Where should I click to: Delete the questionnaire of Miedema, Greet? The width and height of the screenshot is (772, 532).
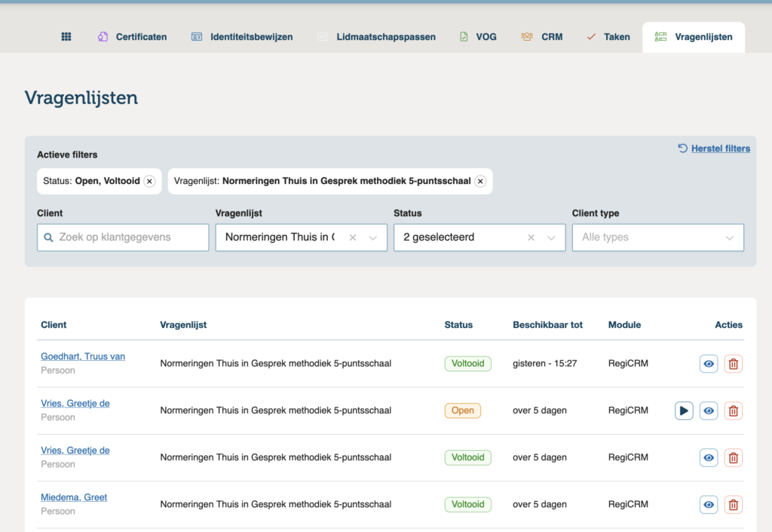click(733, 504)
